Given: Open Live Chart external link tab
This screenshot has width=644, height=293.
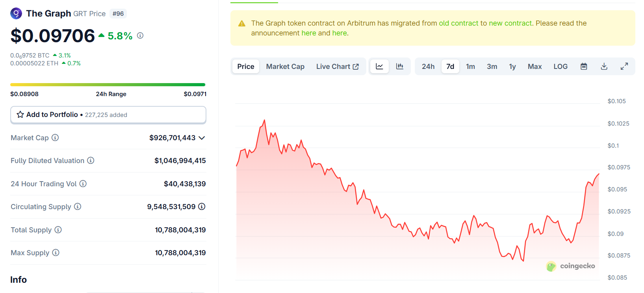Looking at the screenshot, I should tap(338, 67).
